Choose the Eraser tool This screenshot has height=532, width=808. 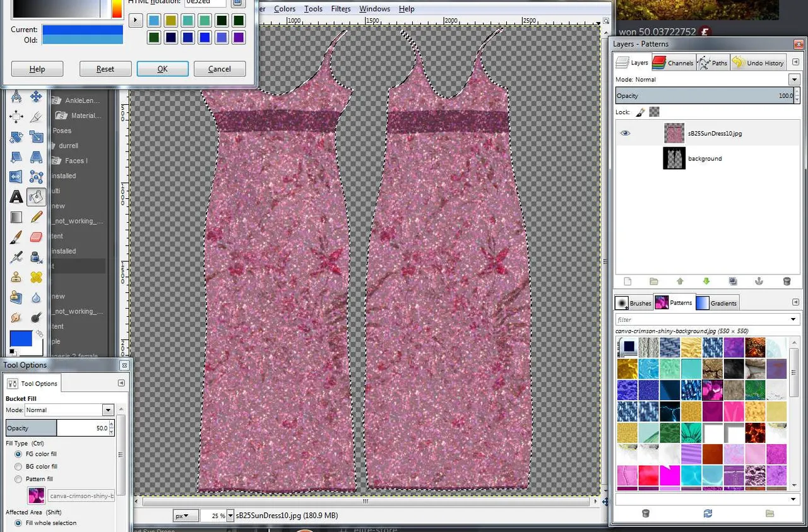pos(36,237)
